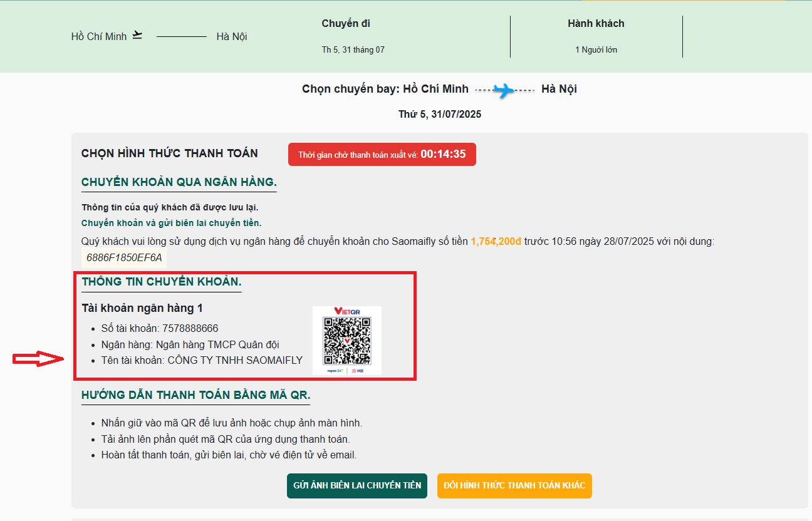
Task: Click 'Ngân hàng TMCP Quân đội' line
Action: point(190,344)
